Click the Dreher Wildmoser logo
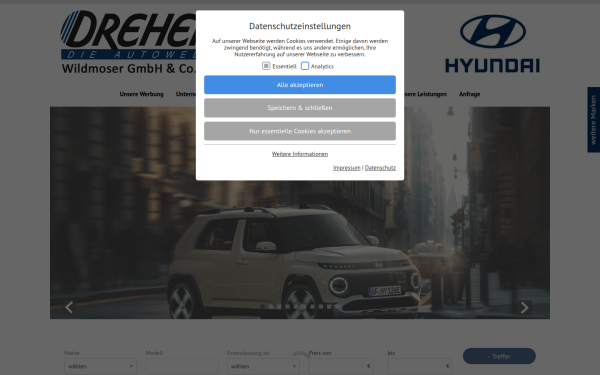 128,42
